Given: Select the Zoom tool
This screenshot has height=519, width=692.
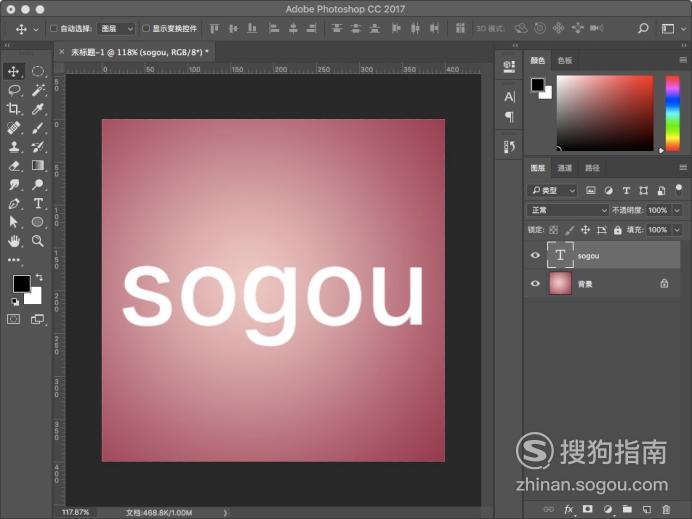Looking at the screenshot, I should 38,241.
